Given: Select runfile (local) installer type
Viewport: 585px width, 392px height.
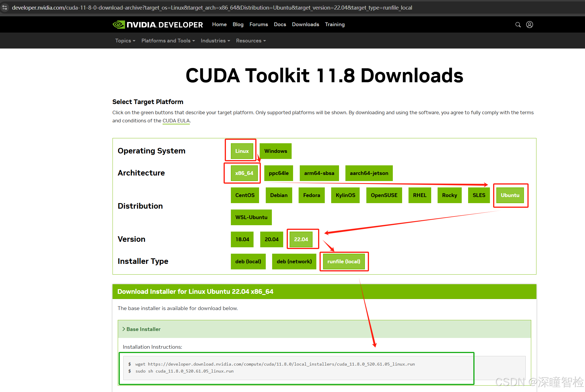Looking at the screenshot, I should point(344,262).
